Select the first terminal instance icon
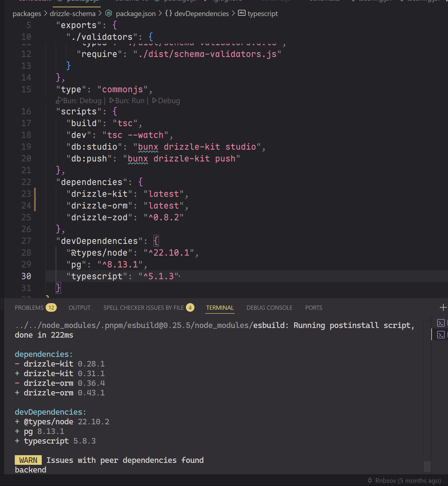Screen dimensions: 448x486 tap(441, 323)
